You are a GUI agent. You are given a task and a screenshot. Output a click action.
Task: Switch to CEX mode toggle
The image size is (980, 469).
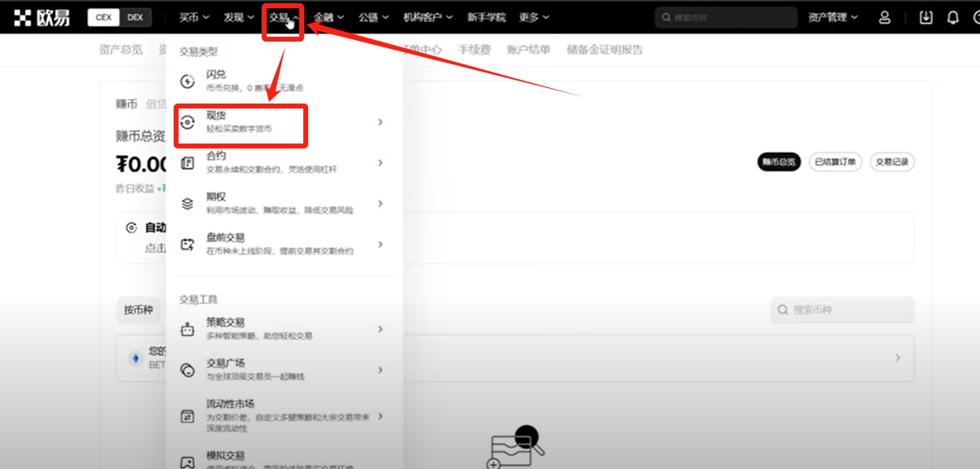104,17
